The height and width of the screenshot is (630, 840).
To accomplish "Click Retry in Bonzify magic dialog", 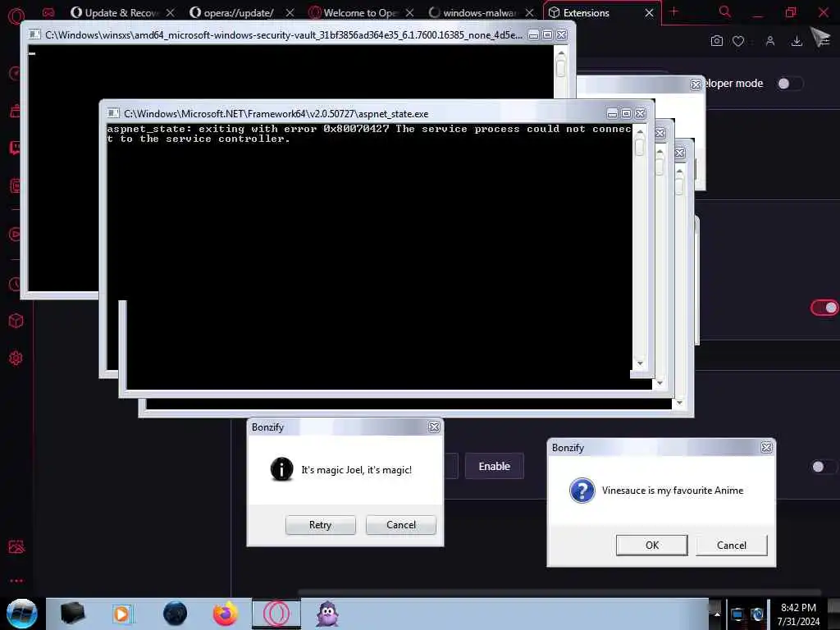I will point(321,525).
